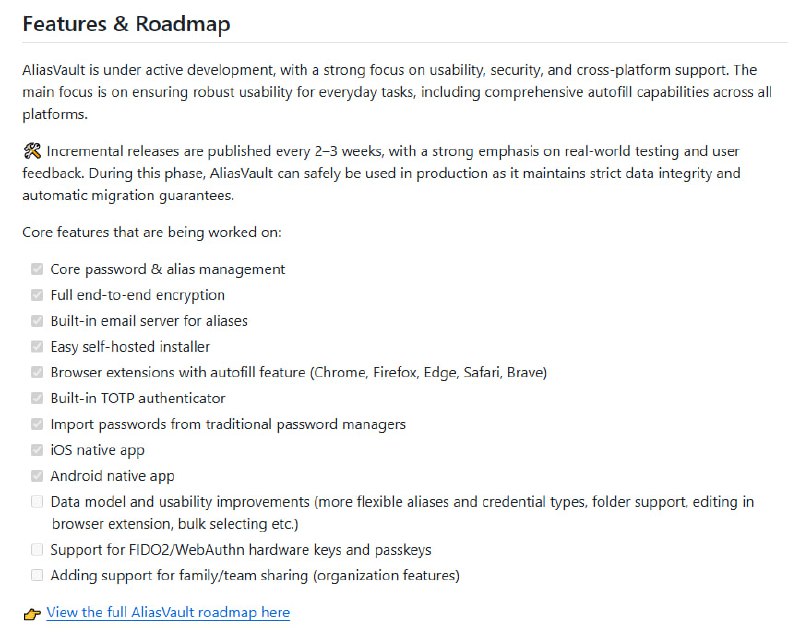800x633 pixels.
Task: Click the 'Core features that are being worked on' text
Action: point(152,232)
